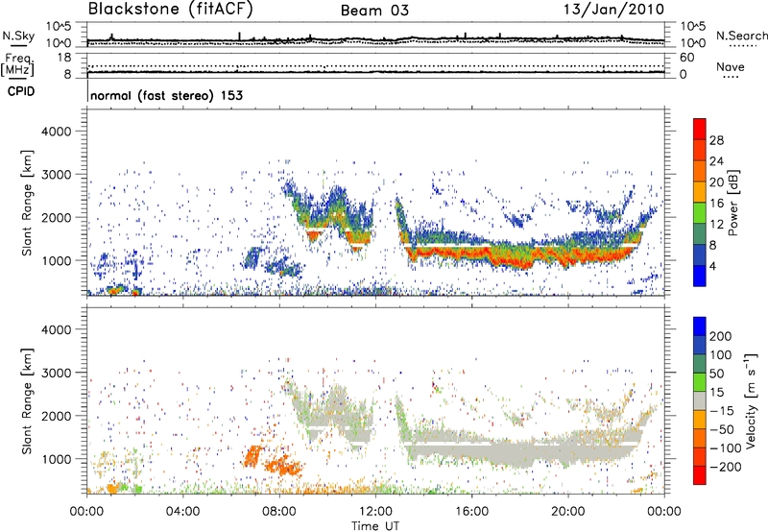Click the 4000 tick on power panel axis
Image resolution: width=768 pixels, height=532 pixels.
(56, 132)
